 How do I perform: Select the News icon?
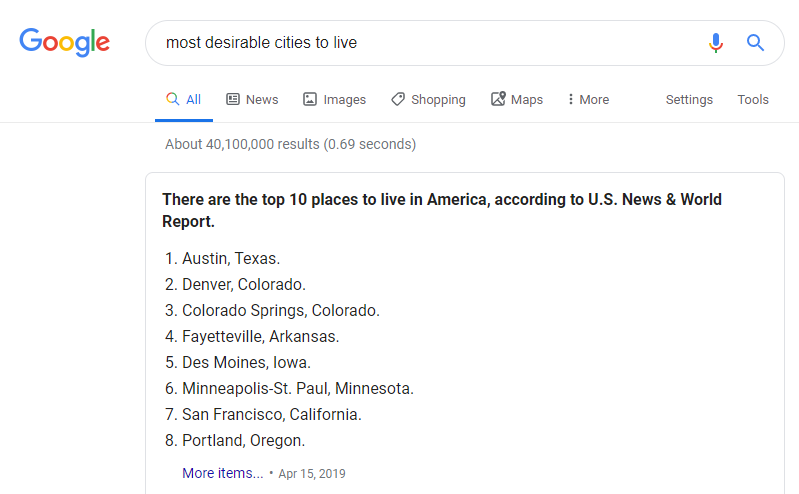[233, 99]
